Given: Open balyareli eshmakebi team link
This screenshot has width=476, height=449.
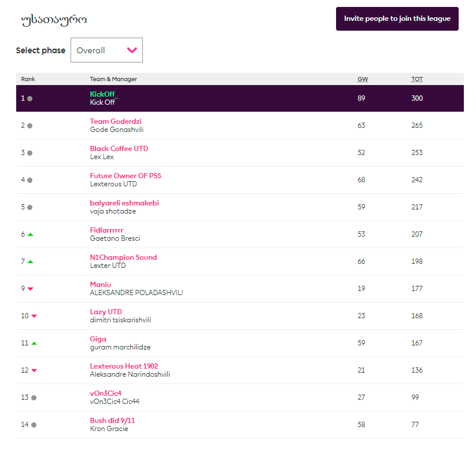Looking at the screenshot, I should (124, 203).
